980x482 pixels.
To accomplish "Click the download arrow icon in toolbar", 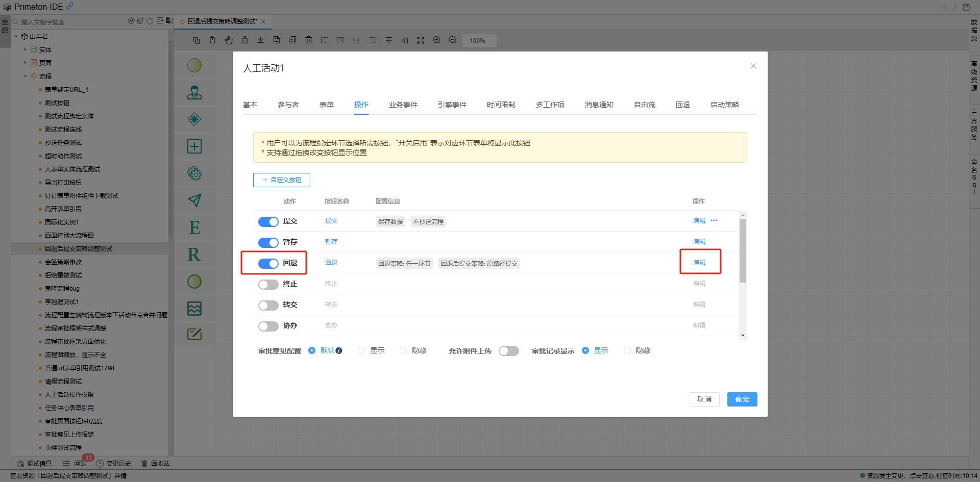I will (x=260, y=40).
